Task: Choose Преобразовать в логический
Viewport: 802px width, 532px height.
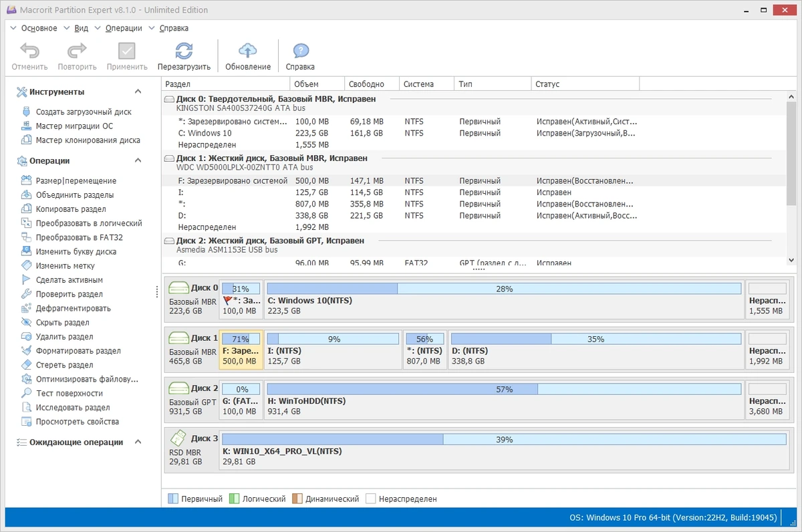Action: [x=89, y=223]
